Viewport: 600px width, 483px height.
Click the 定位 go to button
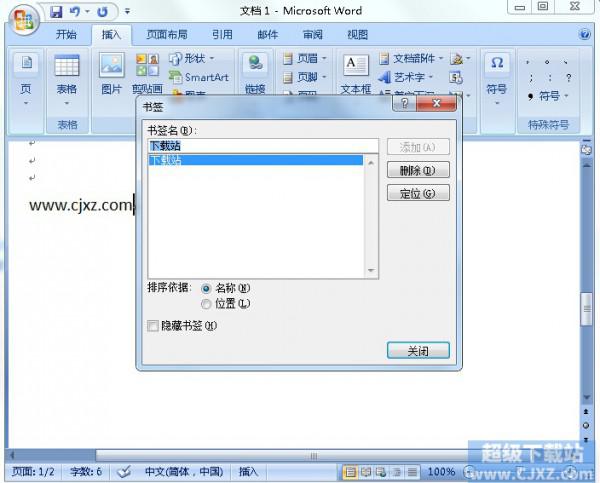point(418,193)
